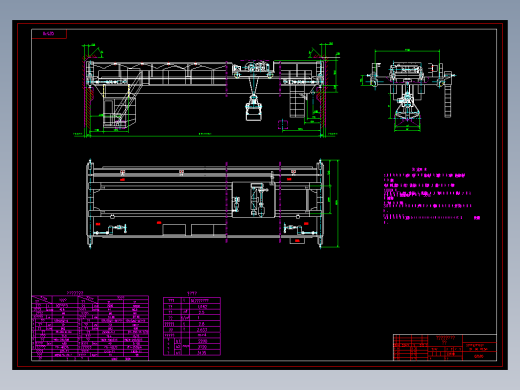The height and width of the screenshot is (390, 520).
Task: Select the large magenta specification table
Action: [90, 328]
